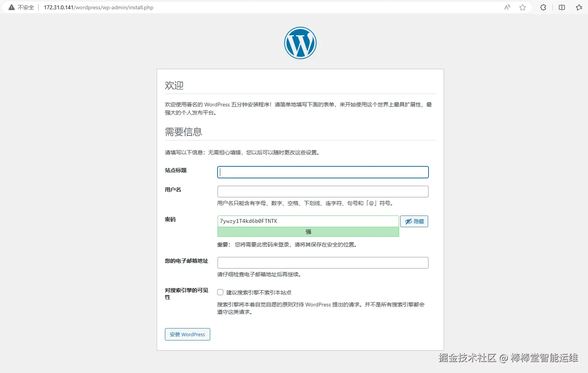Image resolution: width=588 pixels, height=373 pixels.
Task: Click the 强 password strength bar
Action: pos(308,232)
